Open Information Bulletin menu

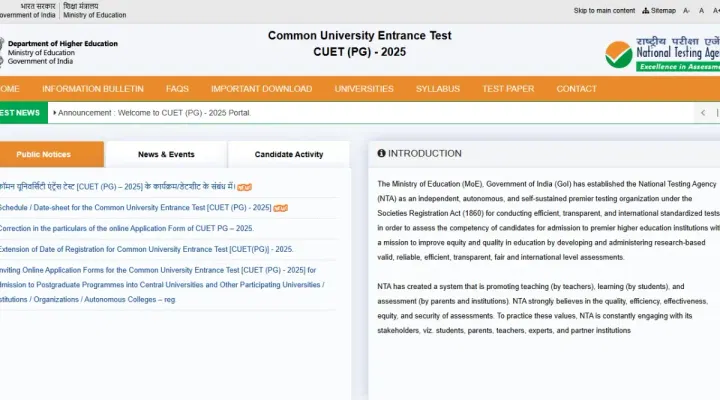pyautogui.click(x=93, y=89)
